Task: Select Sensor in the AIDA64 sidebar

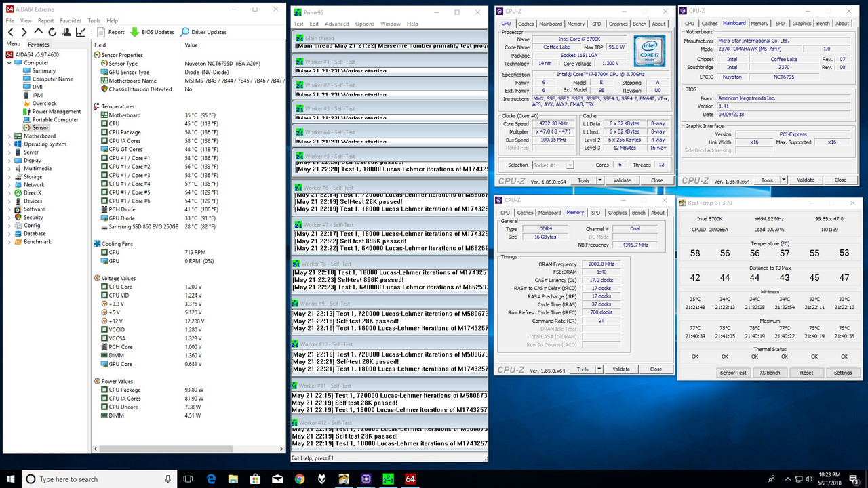Action: (x=39, y=127)
